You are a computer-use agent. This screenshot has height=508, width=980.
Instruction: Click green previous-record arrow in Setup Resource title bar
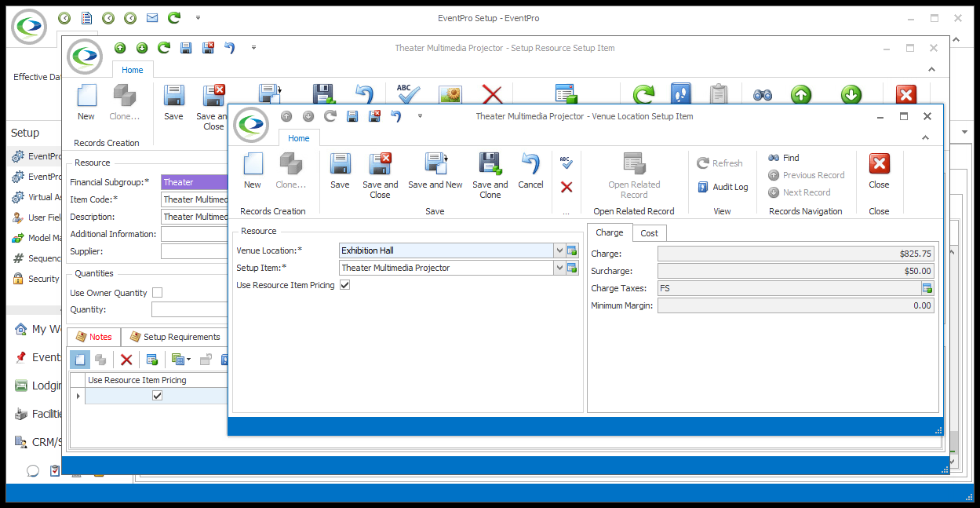120,48
